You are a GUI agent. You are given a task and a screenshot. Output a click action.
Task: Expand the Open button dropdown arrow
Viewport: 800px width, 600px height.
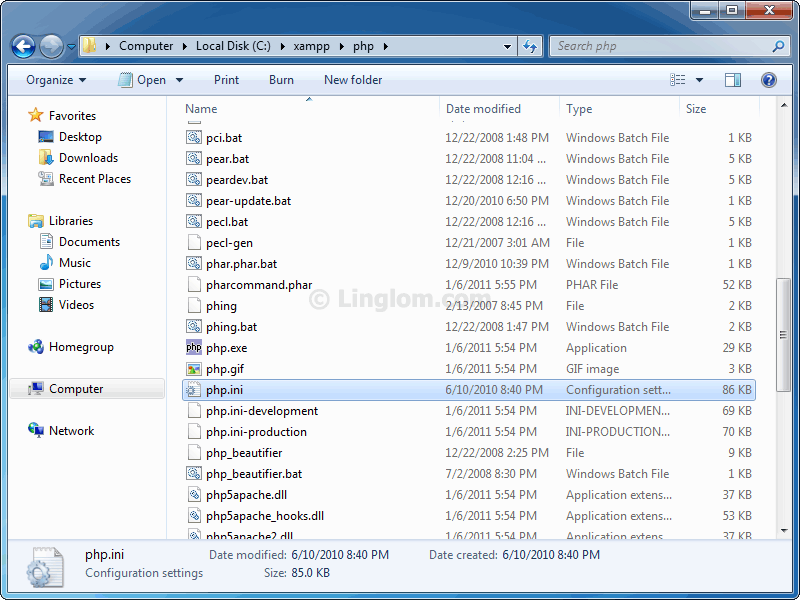[x=179, y=80]
